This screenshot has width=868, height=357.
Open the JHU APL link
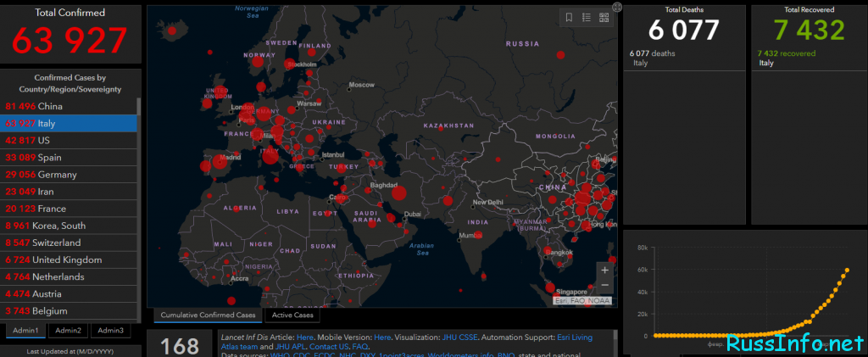(290, 347)
